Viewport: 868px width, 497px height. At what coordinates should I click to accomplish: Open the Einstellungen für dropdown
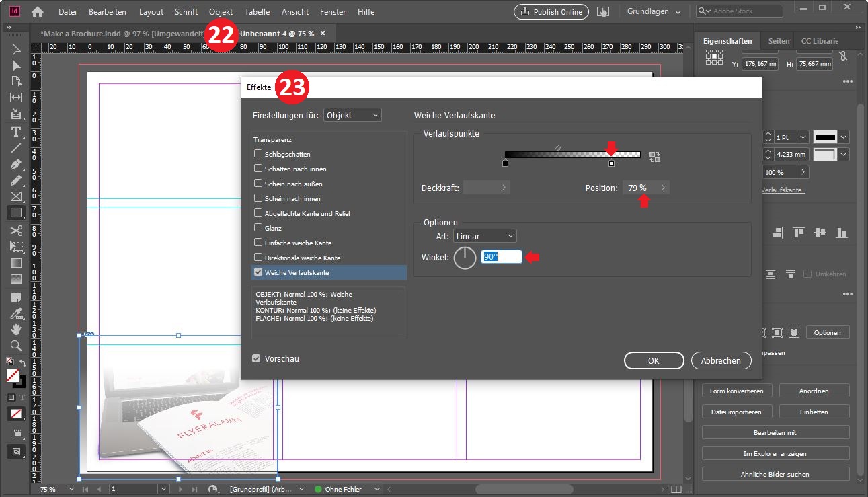(352, 115)
